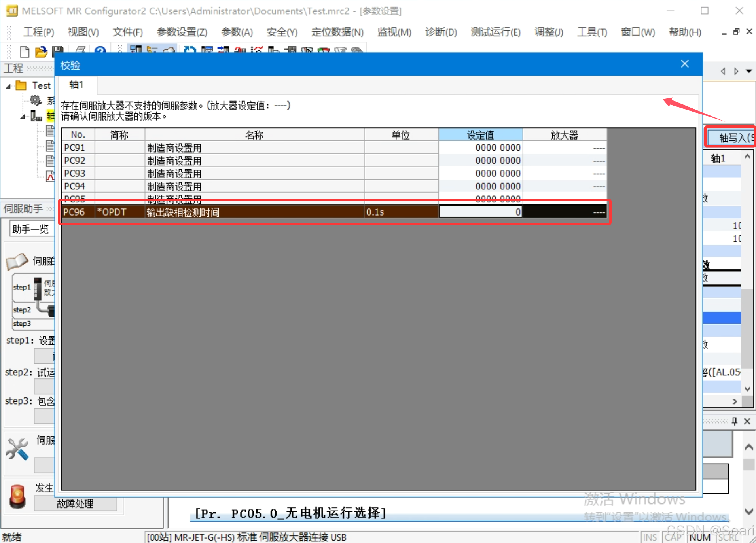The image size is (756, 543).
Task: Close the 校验 dialog with X
Action: (685, 64)
